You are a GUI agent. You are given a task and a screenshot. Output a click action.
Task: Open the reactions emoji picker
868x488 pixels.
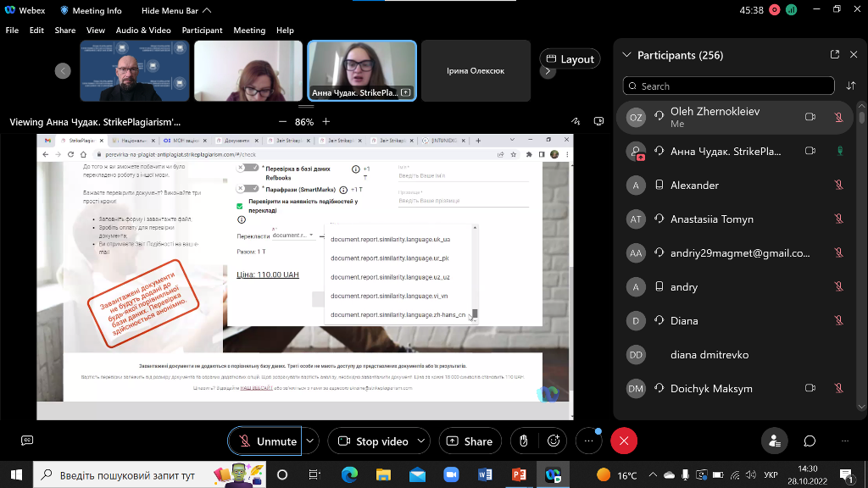[554, 441]
